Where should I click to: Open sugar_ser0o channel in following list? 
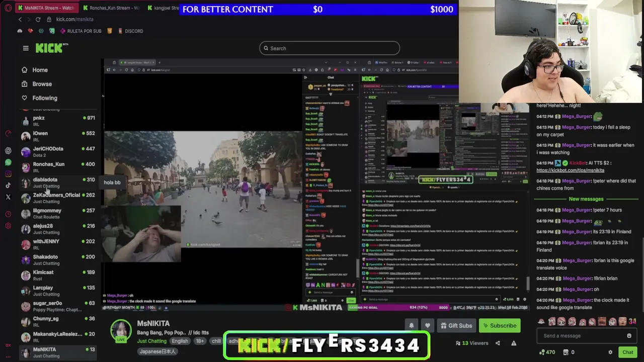pos(58,306)
